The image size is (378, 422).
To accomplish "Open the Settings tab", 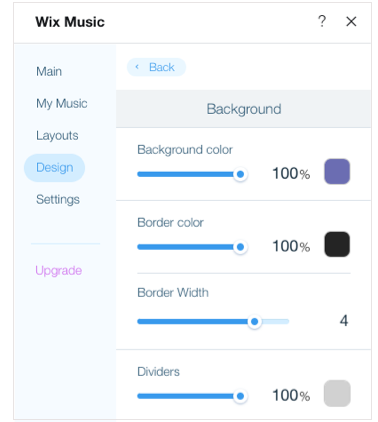I will pyautogui.click(x=58, y=199).
